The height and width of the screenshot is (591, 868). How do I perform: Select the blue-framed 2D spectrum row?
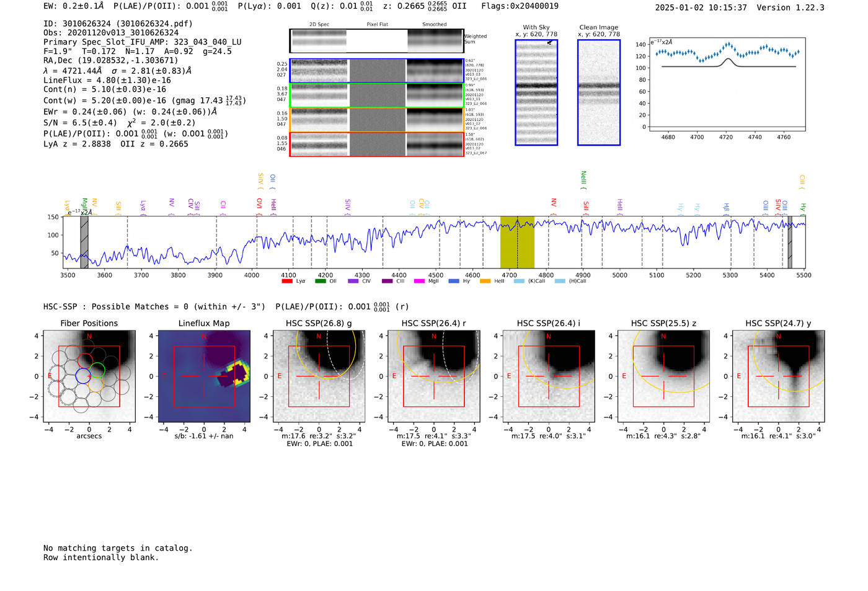(x=376, y=71)
